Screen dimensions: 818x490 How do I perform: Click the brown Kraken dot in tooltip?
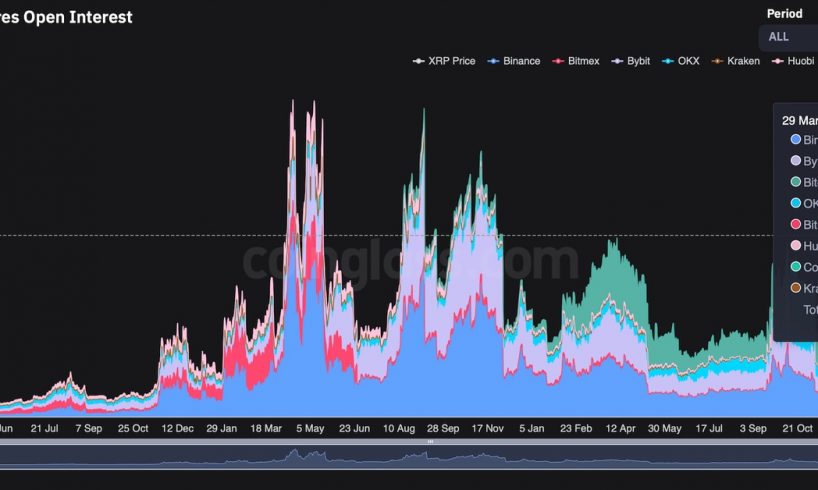tap(796, 288)
